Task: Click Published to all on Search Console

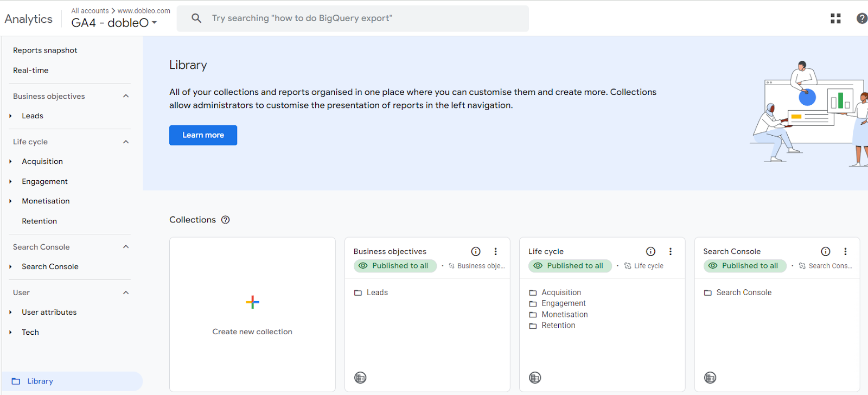Action: (745, 266)
